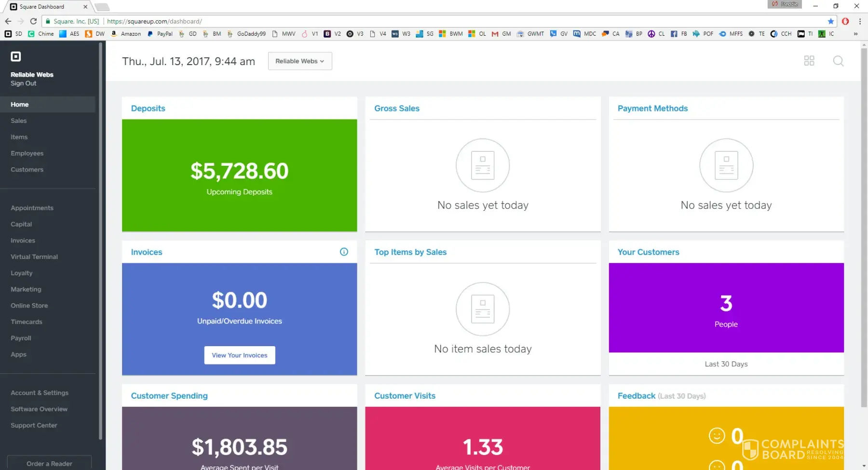Image resolution: width=868 pixels, height=470 pixels.
Task: Bookmark page with the star icon
Action: 830,21
